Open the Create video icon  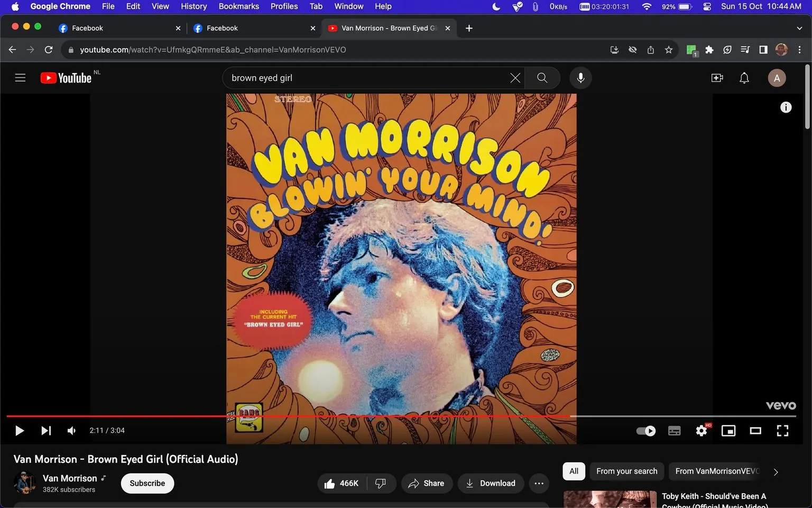tap(717, 78)
